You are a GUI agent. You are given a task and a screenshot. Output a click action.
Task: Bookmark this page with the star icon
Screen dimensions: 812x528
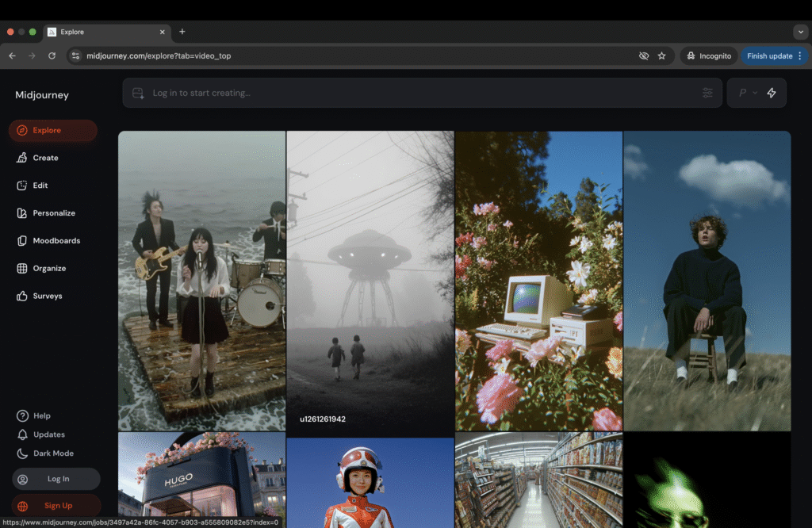[x=662, y=56]
